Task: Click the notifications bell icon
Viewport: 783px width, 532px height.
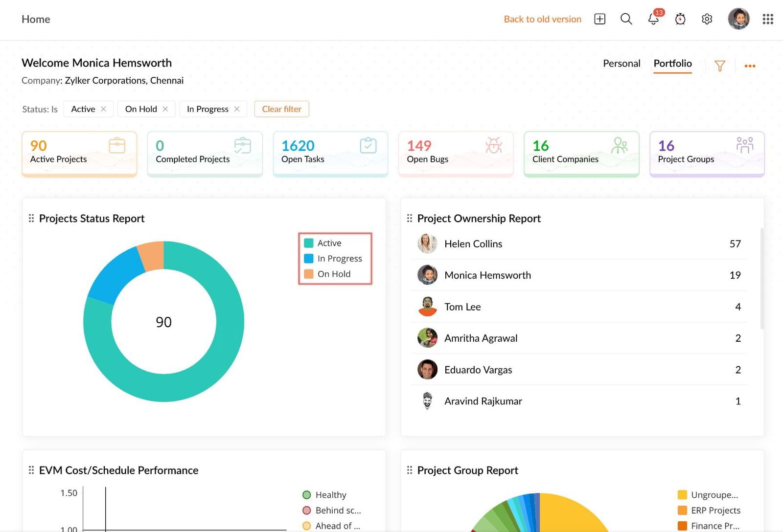Action: coord(653,20)
